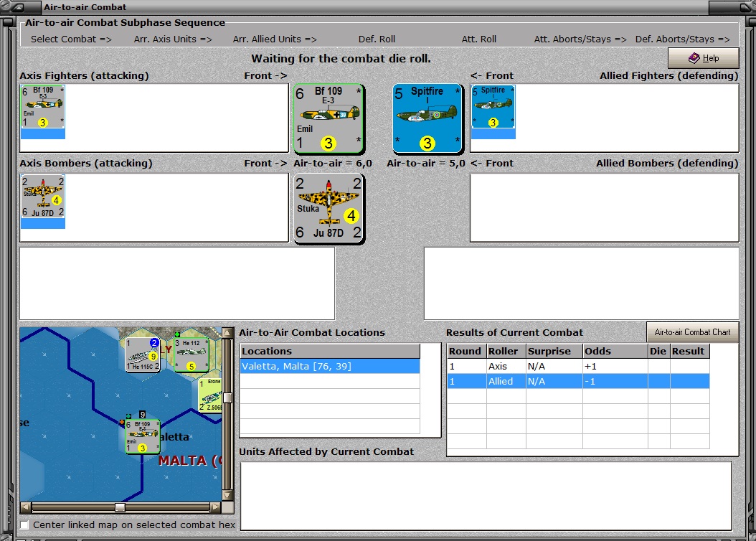Screen dimensions: 756x541
Task: Click the -1 odds cell in the Allied row
Action: click(x=615, y=382)
